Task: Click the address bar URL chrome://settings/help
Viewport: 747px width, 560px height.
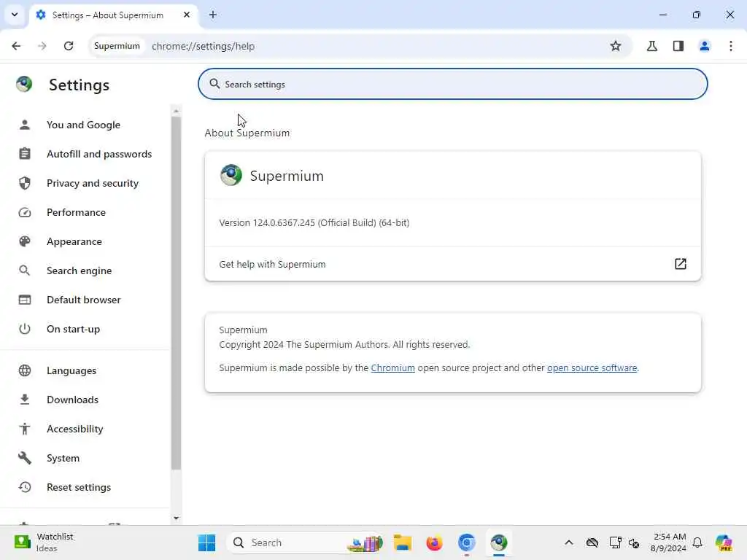Action: click(x=203, y=46)
